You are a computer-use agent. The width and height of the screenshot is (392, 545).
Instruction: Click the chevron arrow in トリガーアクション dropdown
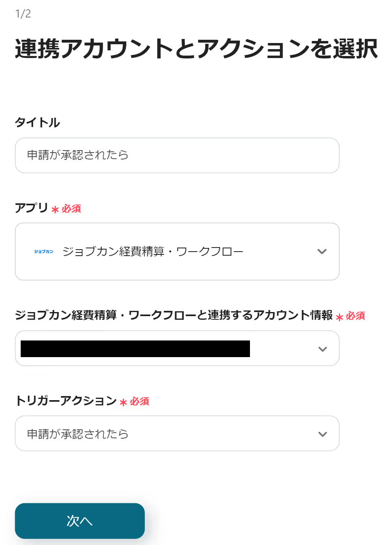(x=323, y=434)
